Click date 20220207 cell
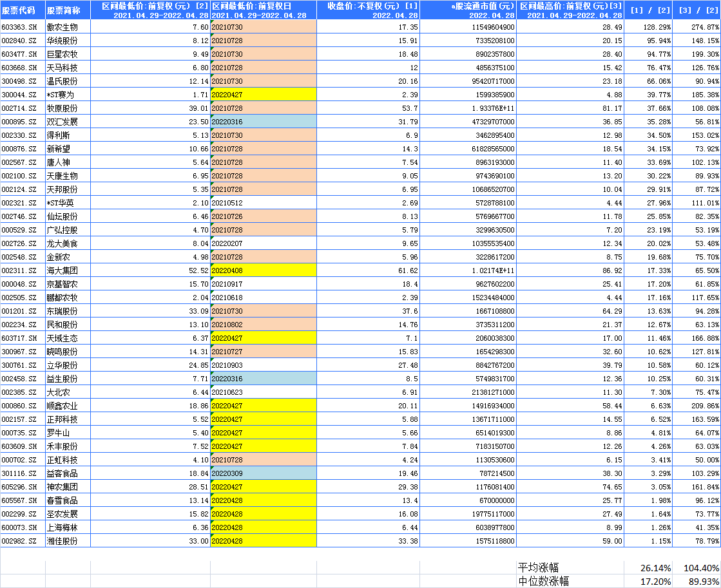Viewport: 721px width, 588px height. pyautogui.click(x=264, y=243)
